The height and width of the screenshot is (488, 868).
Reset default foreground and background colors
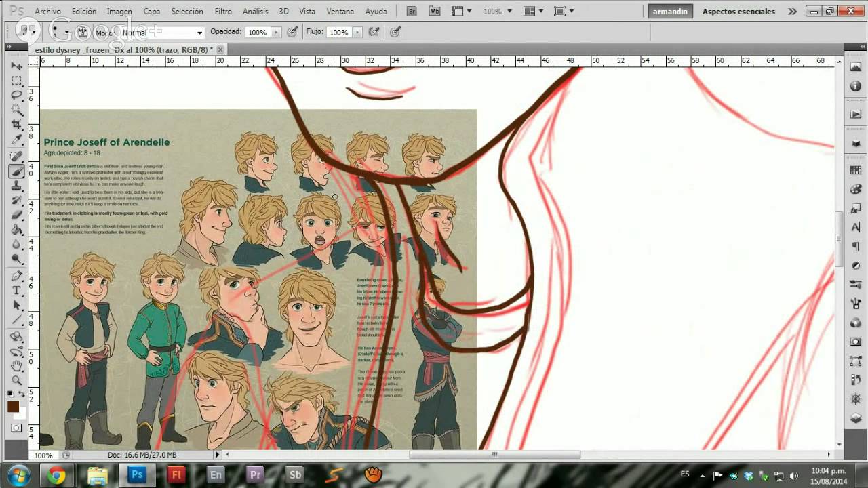pyautogui.click(x=11, y=394)
